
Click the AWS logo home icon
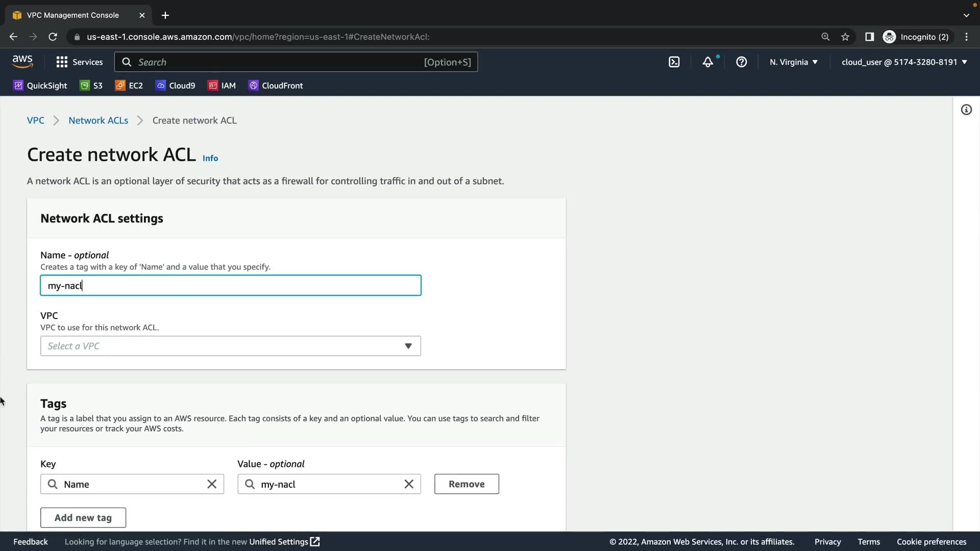(22, 62)
